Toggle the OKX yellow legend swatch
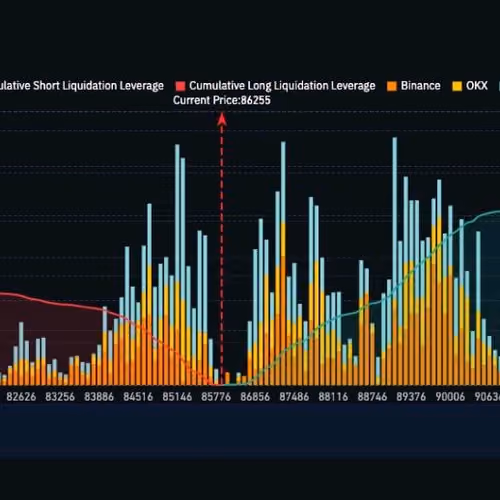Image resolution: width=500 pixels, height=500 pixels. 457,86
